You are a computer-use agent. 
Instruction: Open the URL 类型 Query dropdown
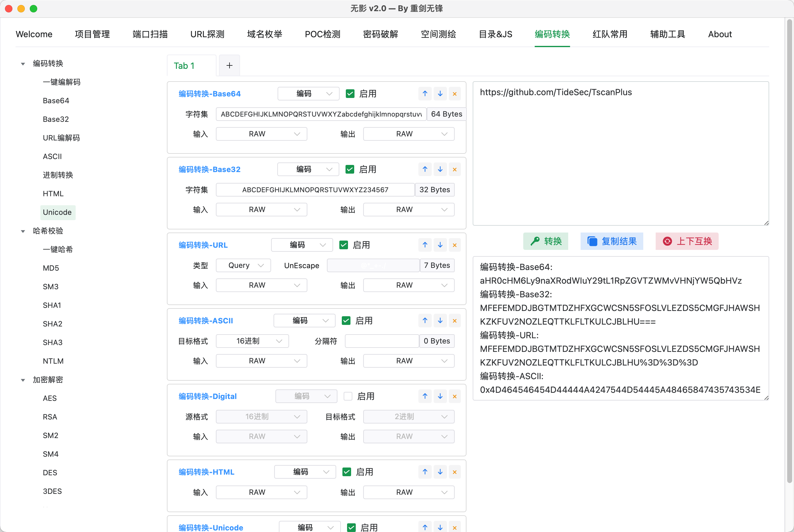[243, 265]
